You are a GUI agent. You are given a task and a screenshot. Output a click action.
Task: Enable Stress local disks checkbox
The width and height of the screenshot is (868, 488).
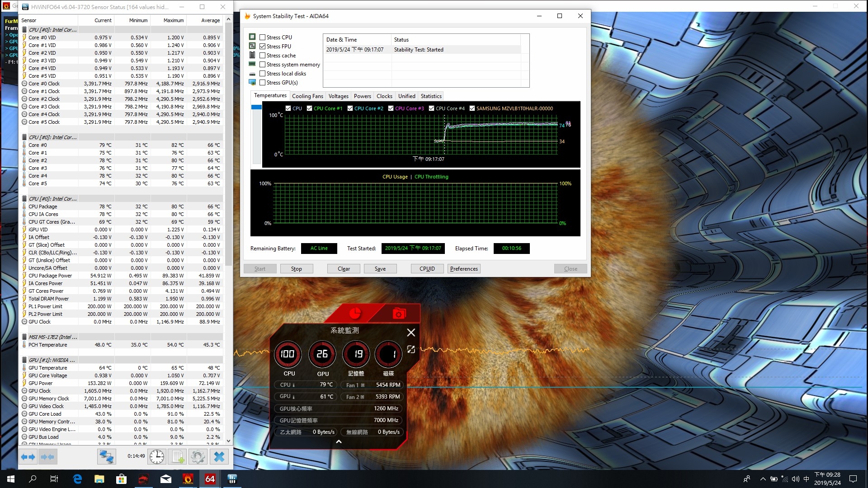pos(262,74)
